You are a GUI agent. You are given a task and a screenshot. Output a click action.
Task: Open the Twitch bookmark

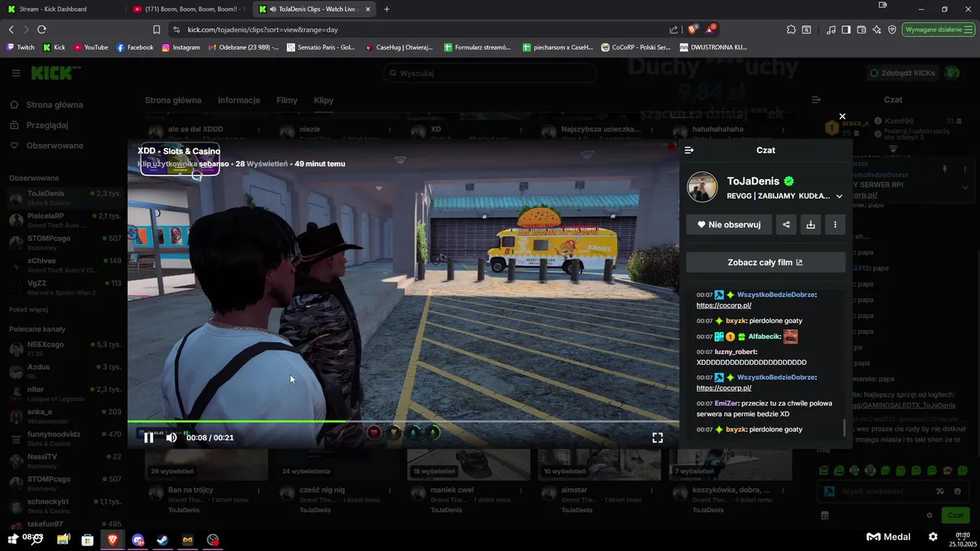(21, 47)
